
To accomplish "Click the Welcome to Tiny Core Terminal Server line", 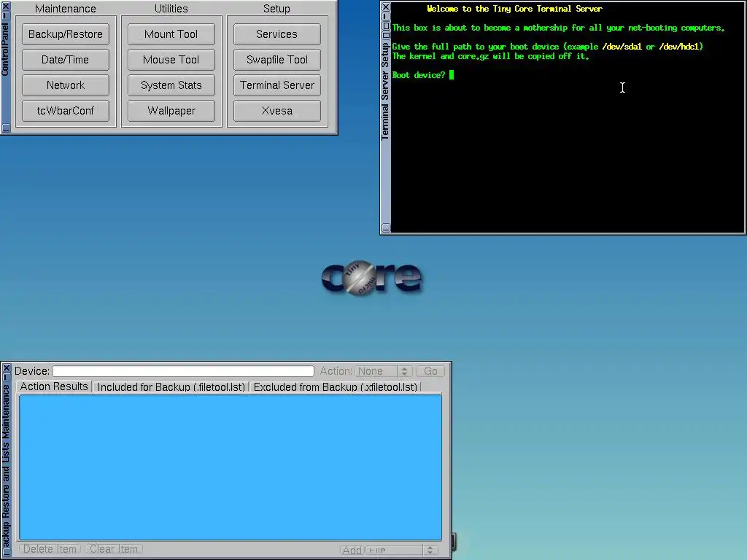I will click(514, 9).
